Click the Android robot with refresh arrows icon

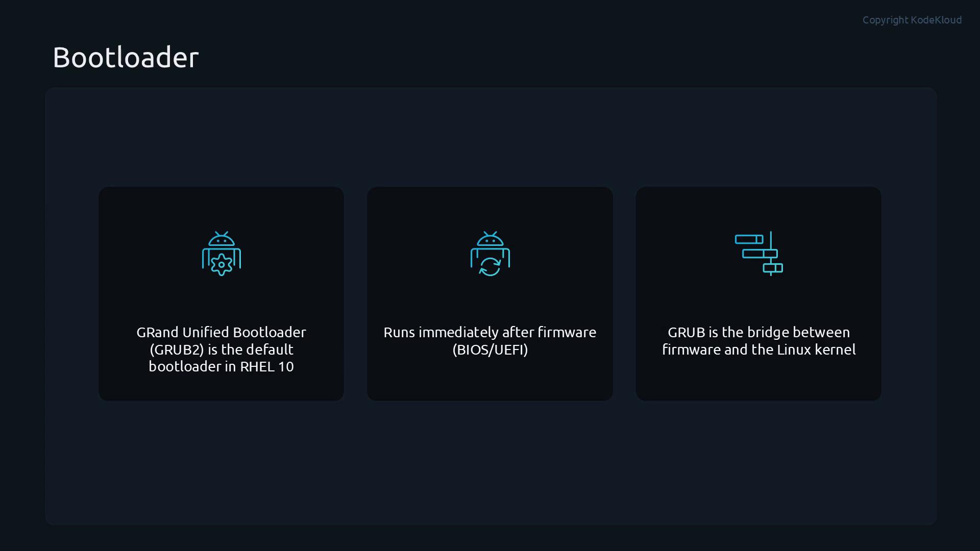click(490, 254)
